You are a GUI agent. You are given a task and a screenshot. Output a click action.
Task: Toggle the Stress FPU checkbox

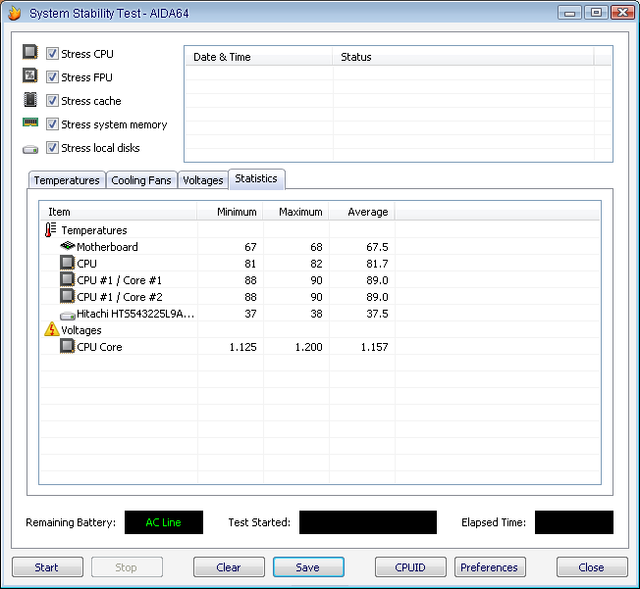(x=52, y=77)
